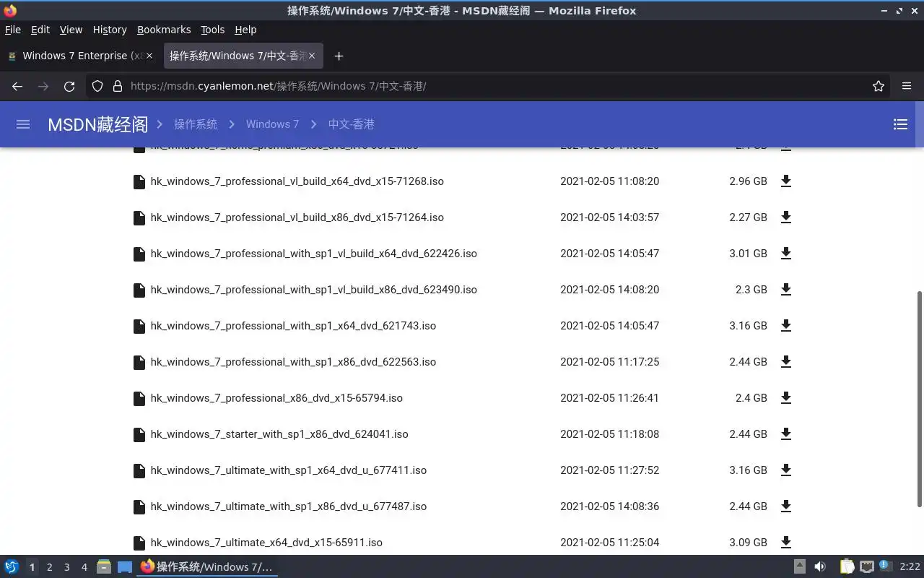
Task: Switch to workspace 2 in taskbar
Action: pyautogui.click(x=49, y=567)
